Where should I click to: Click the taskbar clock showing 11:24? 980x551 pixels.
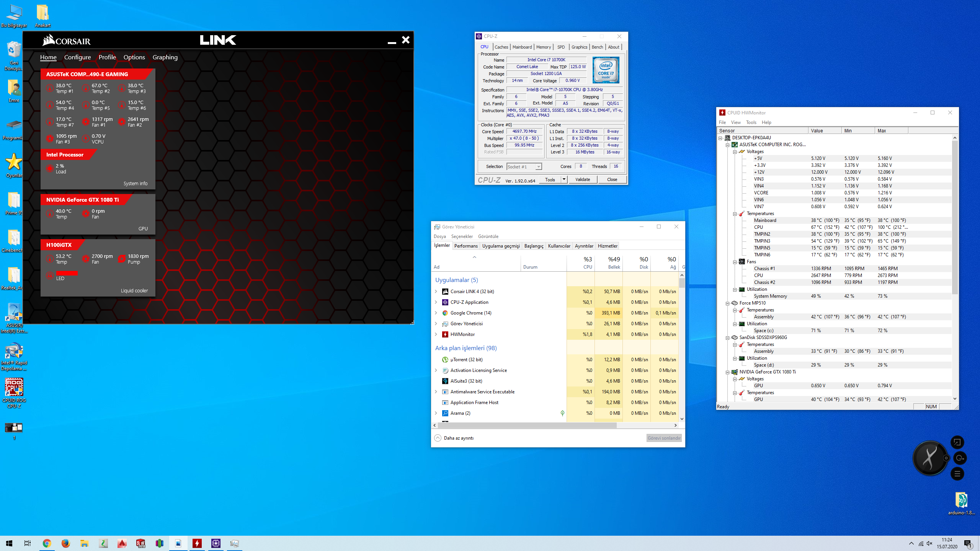pos(947,543)
